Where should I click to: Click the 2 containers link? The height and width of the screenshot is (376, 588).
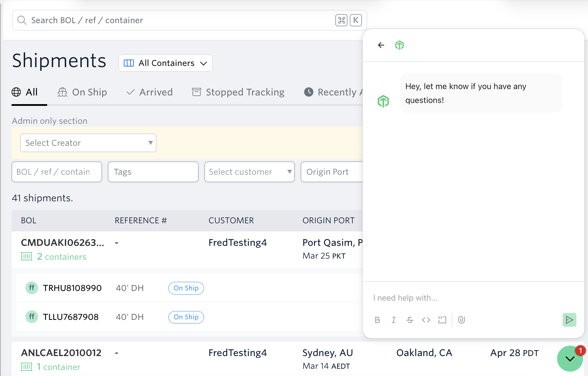point(61,257)
